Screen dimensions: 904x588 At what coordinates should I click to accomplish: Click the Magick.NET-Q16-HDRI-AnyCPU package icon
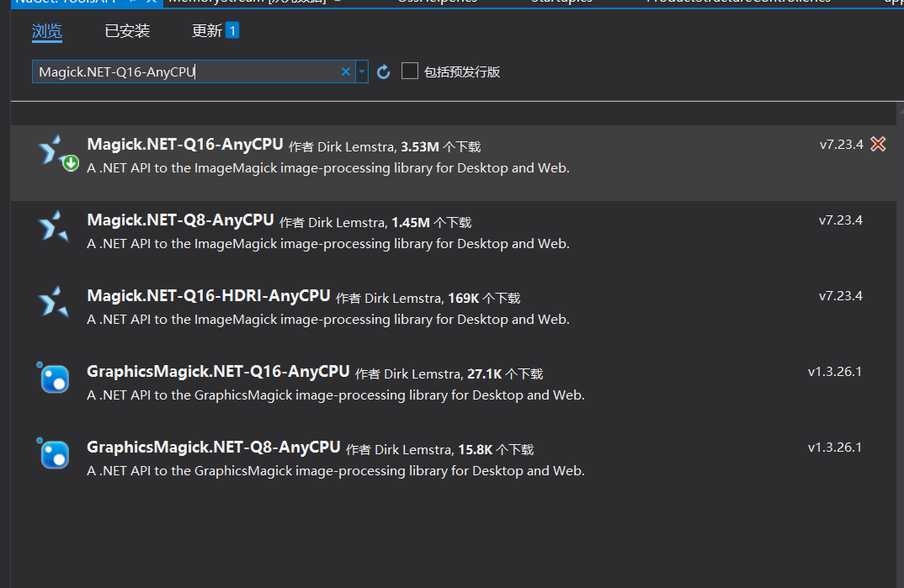coord(54,303)
